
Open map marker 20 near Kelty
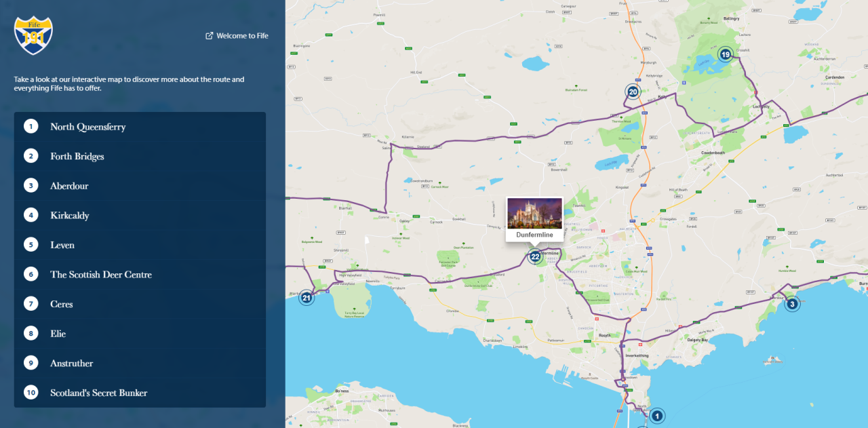[x=632, y=92]
